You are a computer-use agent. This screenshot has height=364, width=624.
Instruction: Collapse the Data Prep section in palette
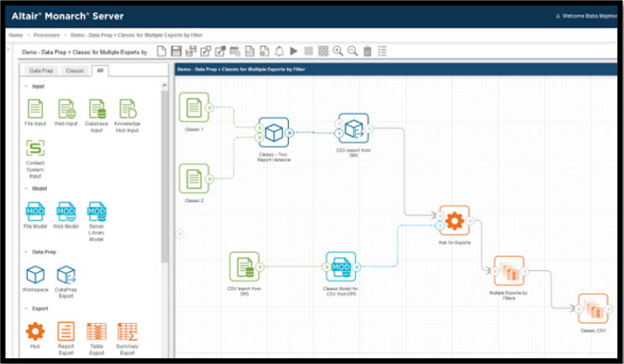26,252
